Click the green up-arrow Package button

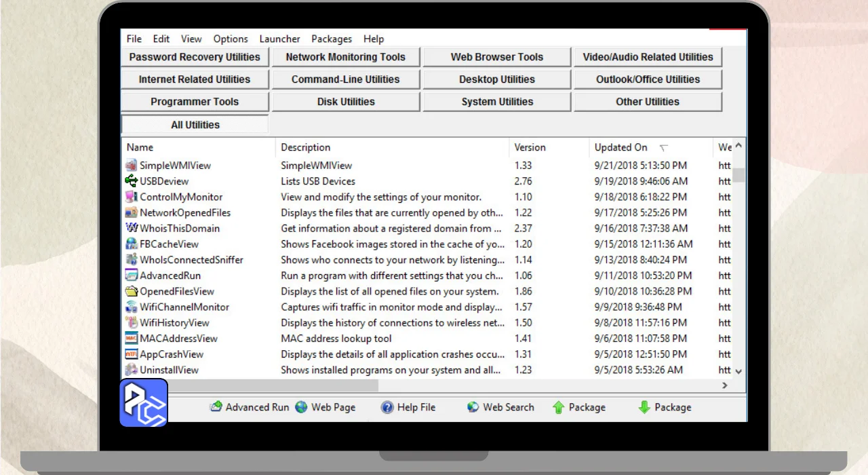click(x=559, y=407)
